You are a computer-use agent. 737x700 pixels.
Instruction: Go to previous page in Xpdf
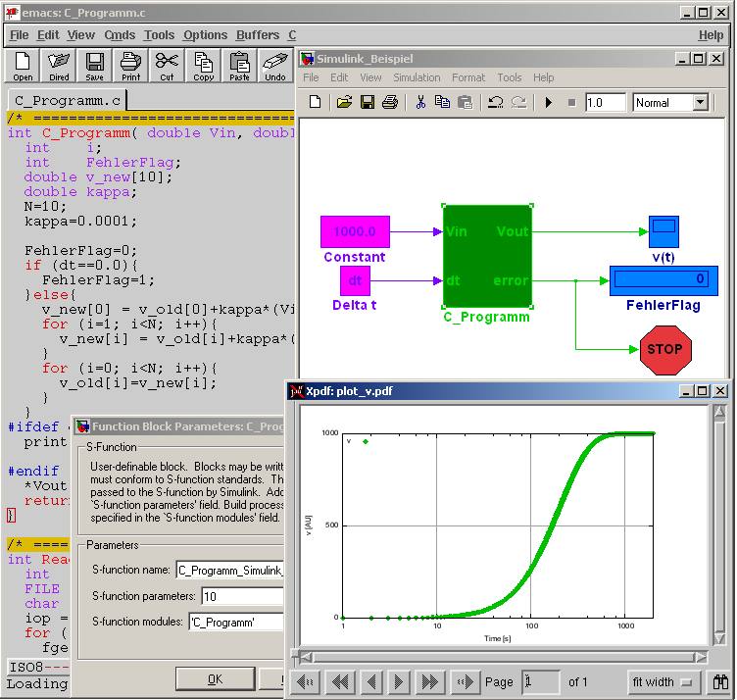coord(371,681)
